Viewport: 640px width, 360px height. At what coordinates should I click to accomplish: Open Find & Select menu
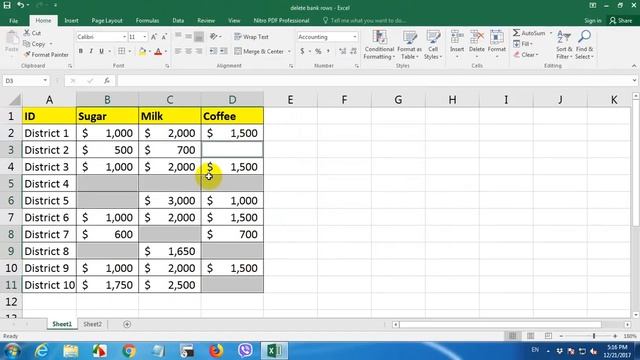tap(584, 45)
